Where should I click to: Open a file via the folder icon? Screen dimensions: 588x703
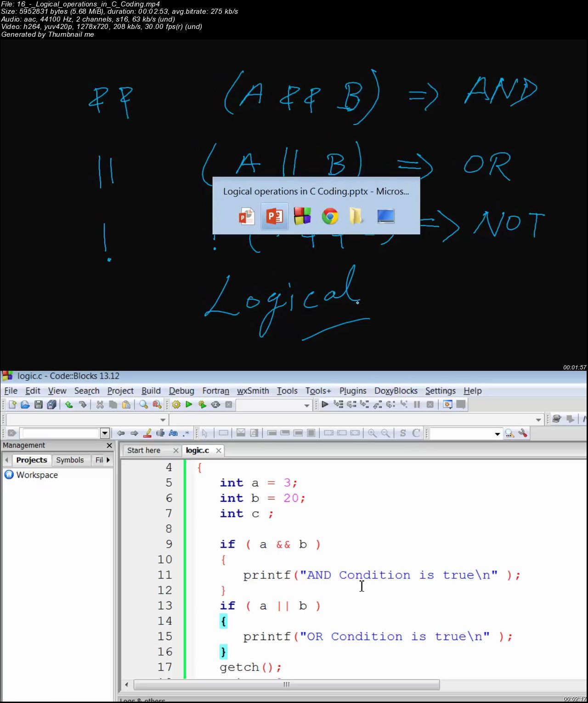(x=25, y=405)
